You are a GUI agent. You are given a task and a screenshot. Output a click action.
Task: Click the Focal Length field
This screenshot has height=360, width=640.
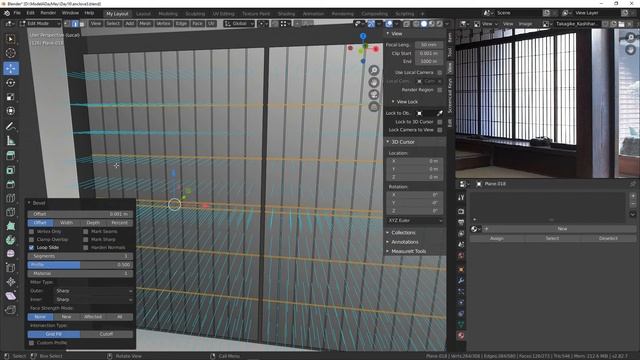coord(429,45)
